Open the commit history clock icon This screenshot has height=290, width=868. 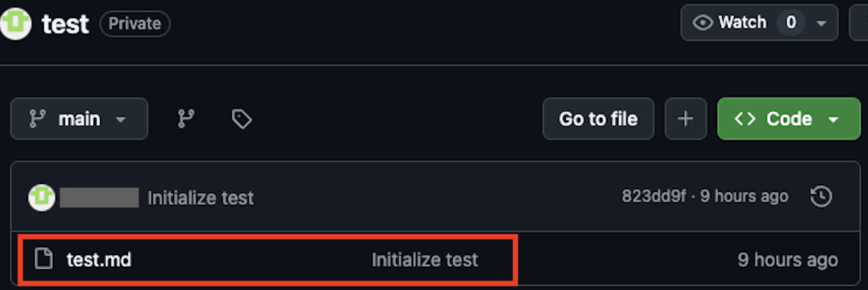(x=821, y=196)
